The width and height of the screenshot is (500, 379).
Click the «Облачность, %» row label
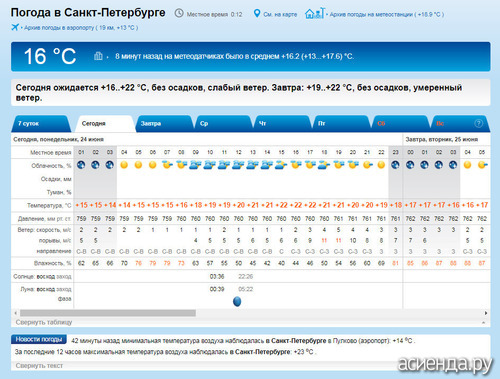(51, 166)
